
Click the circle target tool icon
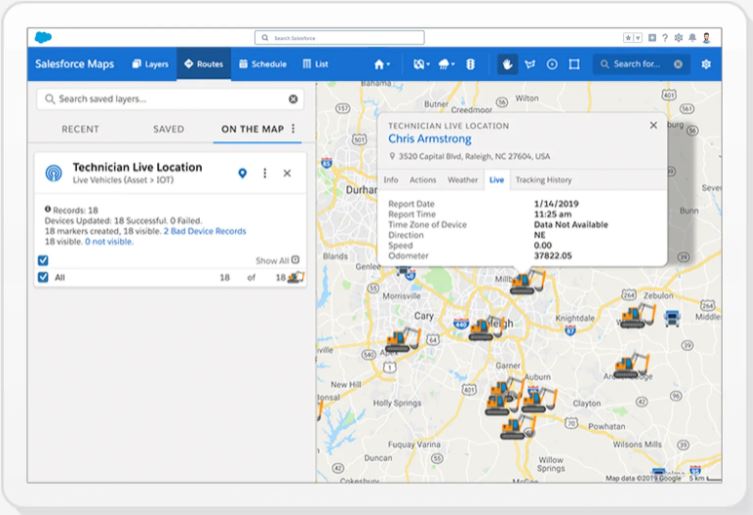click(552, 64)
